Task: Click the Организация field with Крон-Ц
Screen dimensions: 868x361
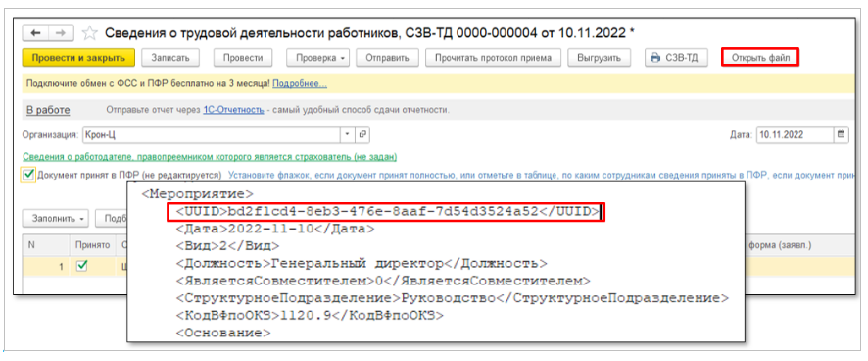Action: click(211, 134)
